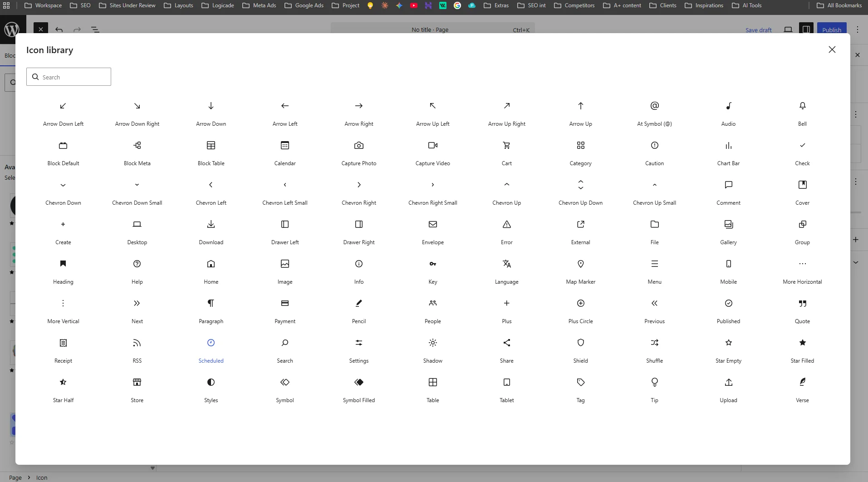Open the document overview list view
This screenshot has height=482, width=868.
[95, 30]
